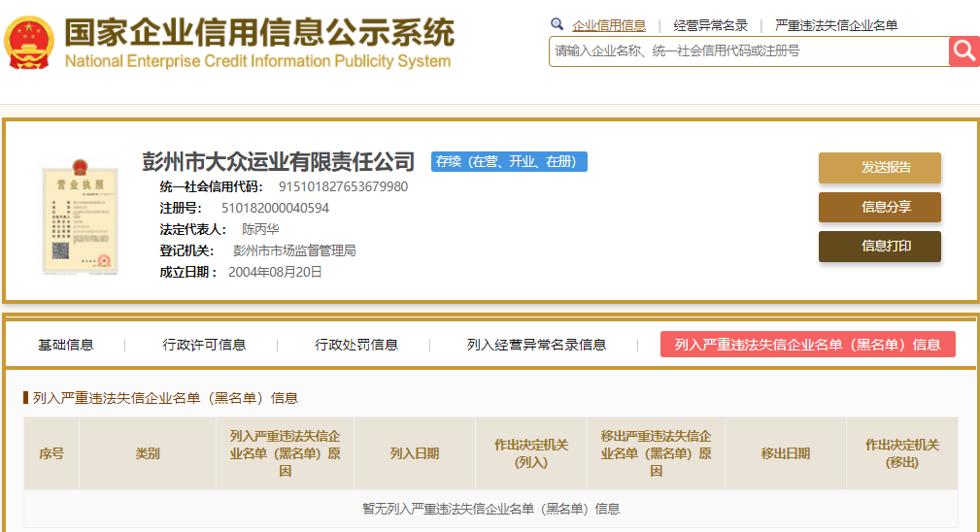Switch to the 行政处罚信息 tab
The width and height of the screenshot is (980, 532).
click(x=356, y=345)
